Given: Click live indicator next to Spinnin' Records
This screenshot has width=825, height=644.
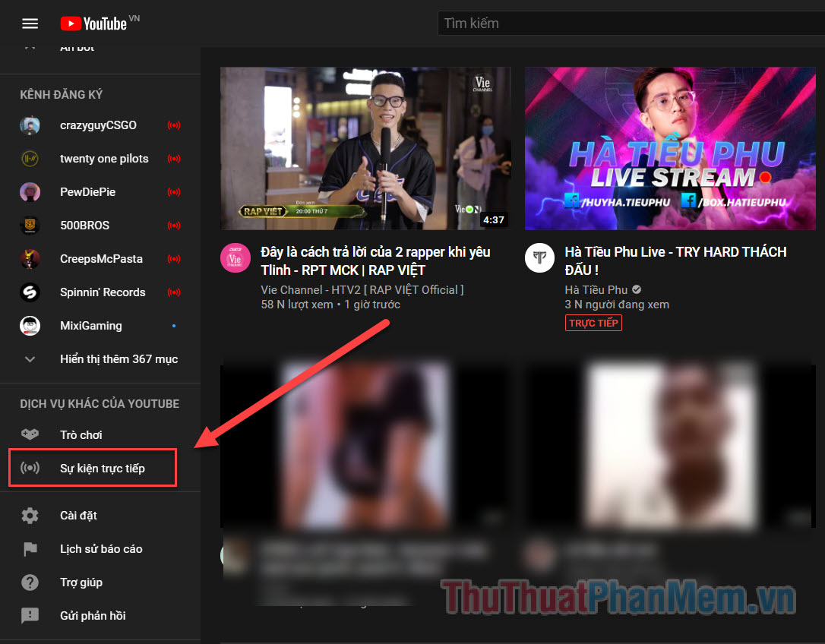Looking at the screenshot, I should (x=174, y=292).
